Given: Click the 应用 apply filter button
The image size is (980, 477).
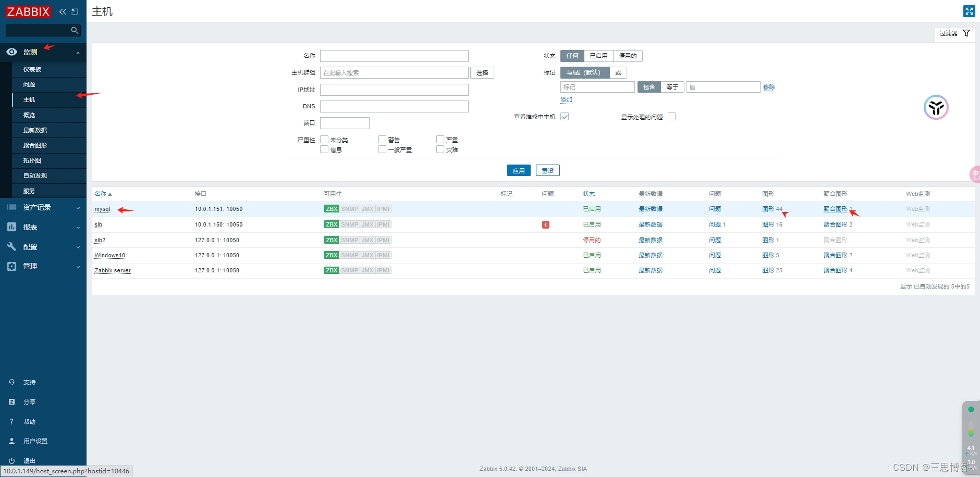Looking at the screenshot, I should coord(519,170).
